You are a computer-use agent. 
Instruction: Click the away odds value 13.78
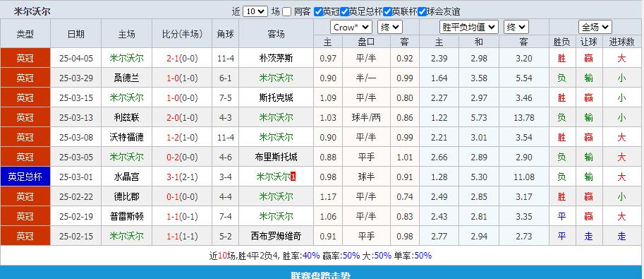(524, 118)
